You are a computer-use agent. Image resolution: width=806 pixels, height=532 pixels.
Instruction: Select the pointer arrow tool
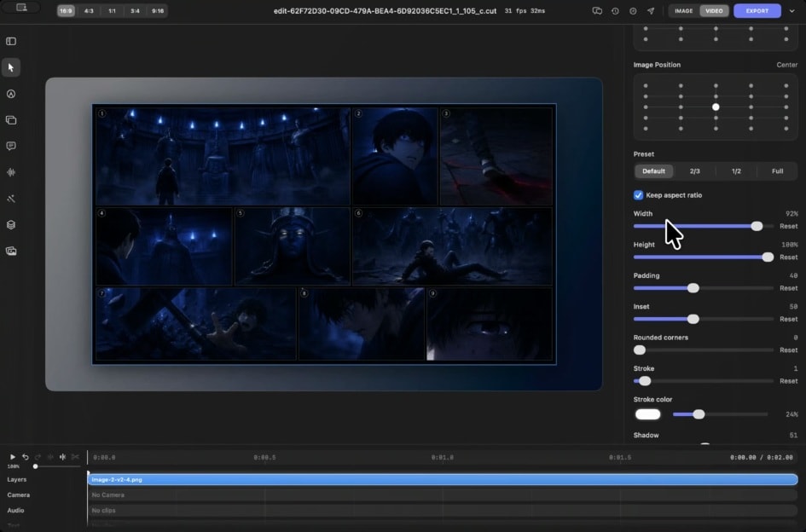pos(11,67)
